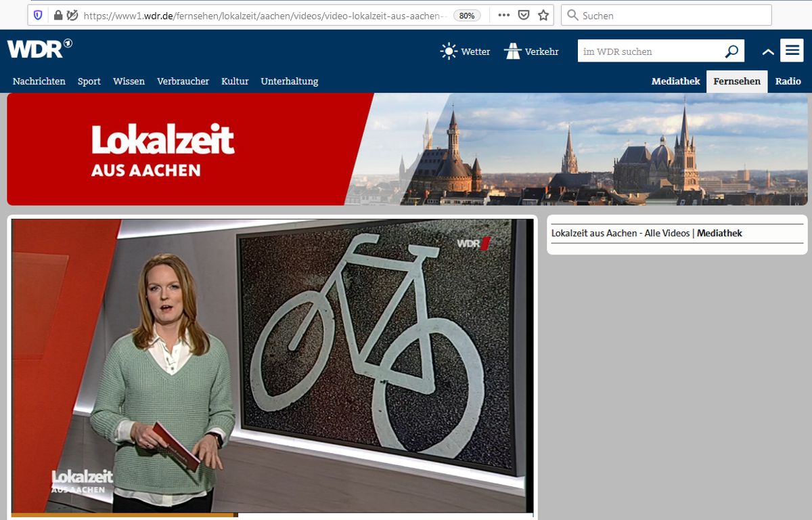Open the bold Mediathek link in sidebar
This screenshot has height=520, width=812.
719,233
